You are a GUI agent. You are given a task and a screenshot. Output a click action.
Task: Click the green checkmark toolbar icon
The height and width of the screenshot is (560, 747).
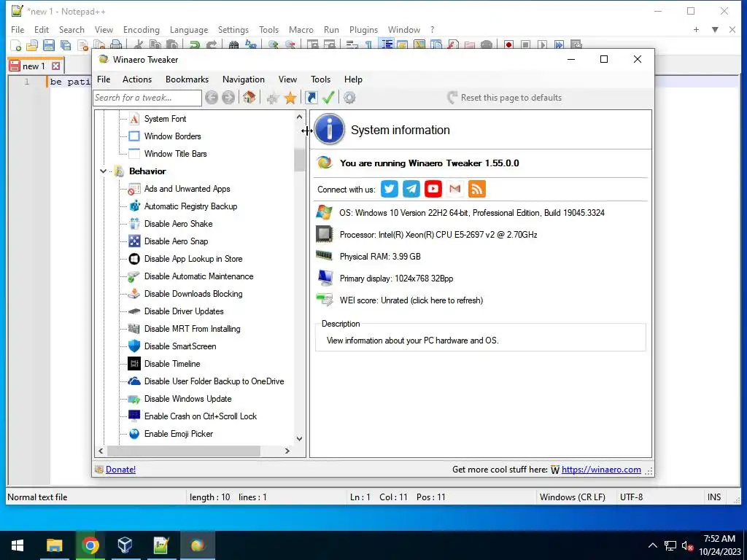coord(328,98)
